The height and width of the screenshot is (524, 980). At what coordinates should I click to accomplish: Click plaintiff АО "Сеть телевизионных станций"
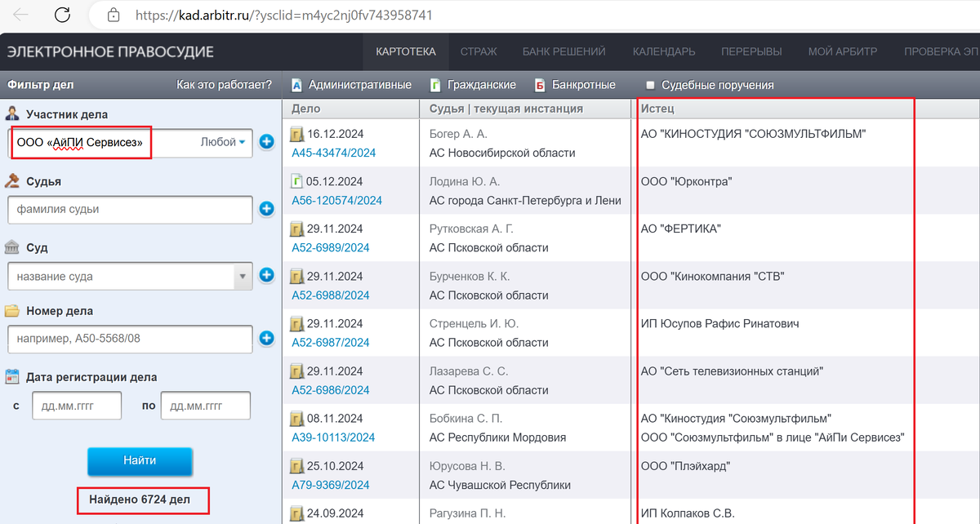[733, 371]
